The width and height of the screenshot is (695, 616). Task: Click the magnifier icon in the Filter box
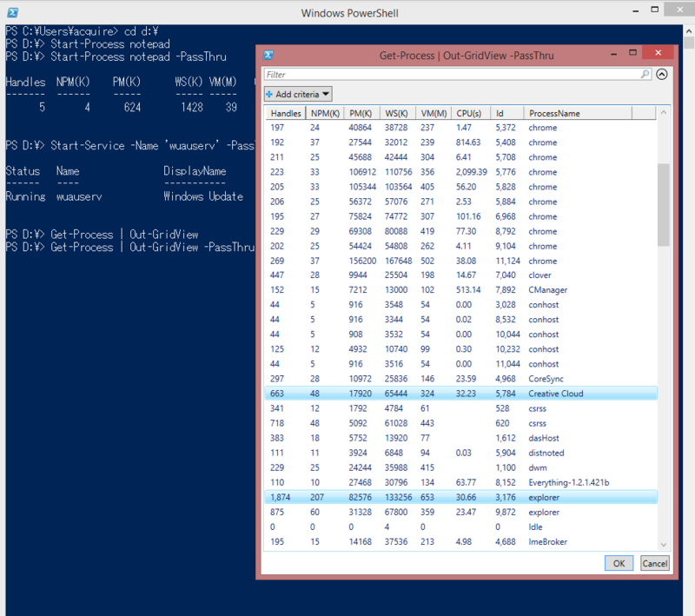point(645,74)
